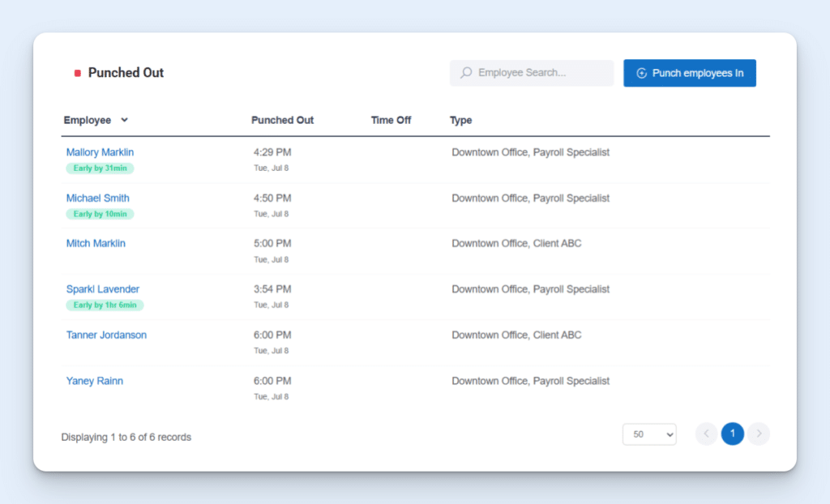Open Sparkl Lavender's employee link
830x504 pixels.
(103, 289)
